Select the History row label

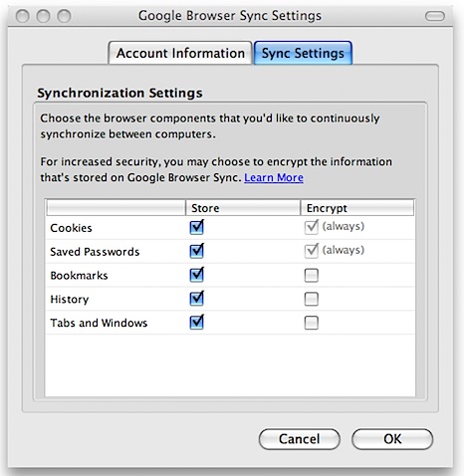pos(70,299)
